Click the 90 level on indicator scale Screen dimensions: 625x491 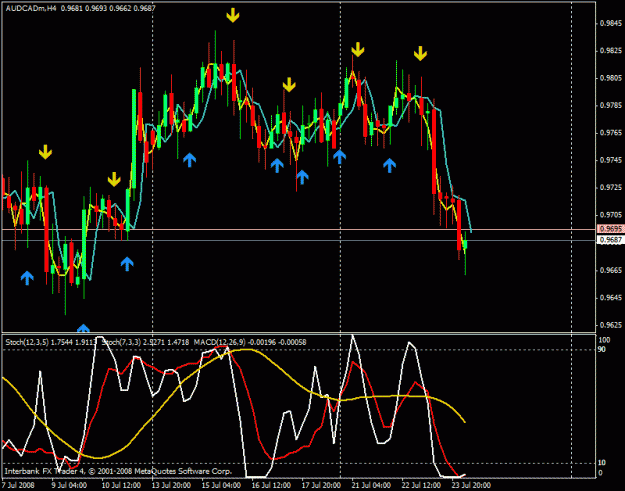point(602,350)
